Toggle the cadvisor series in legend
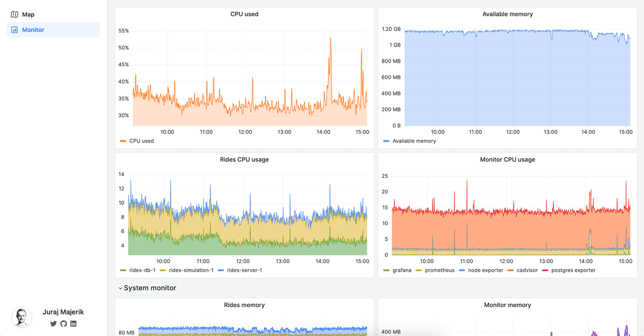644x336 pixels. 526,270
